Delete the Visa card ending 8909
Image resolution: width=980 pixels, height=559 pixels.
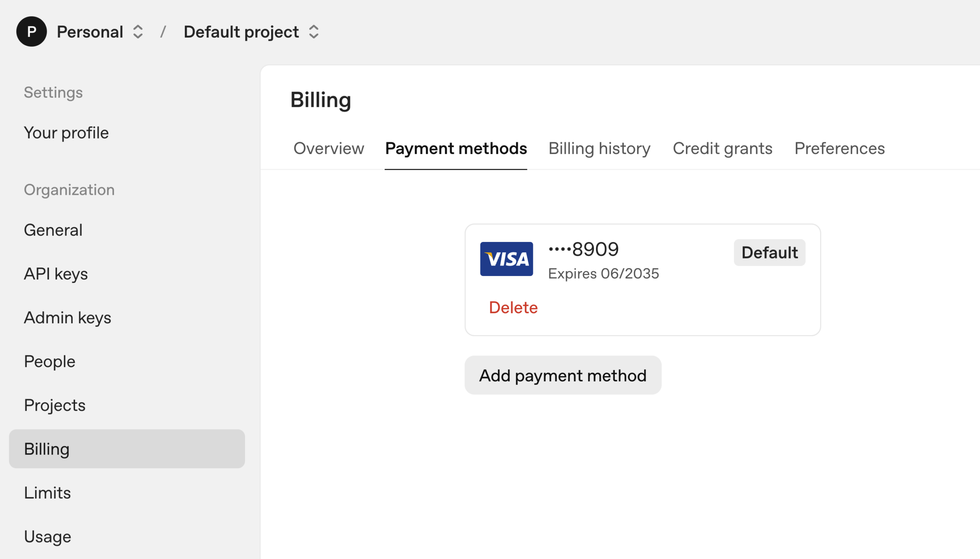click(513, 307)
